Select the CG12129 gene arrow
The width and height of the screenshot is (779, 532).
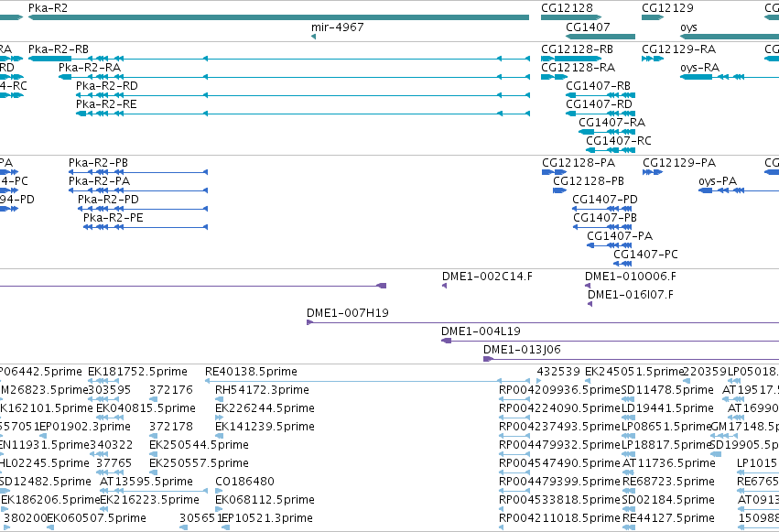(653, 17)
